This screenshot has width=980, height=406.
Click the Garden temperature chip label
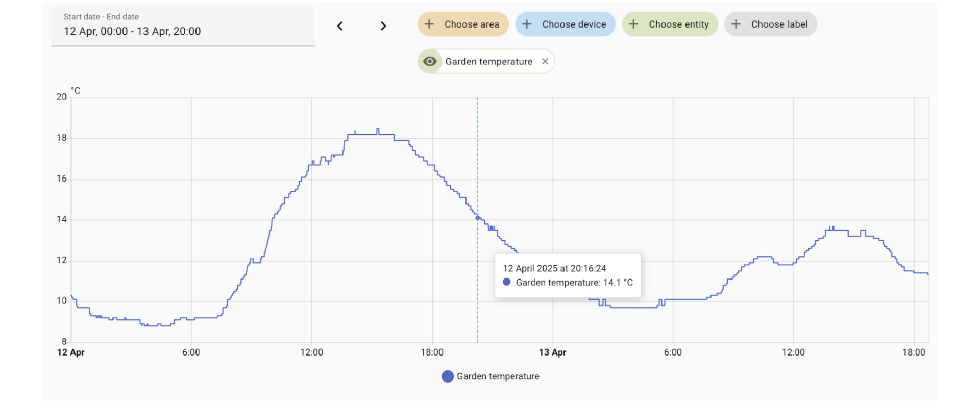pos(488,62)
